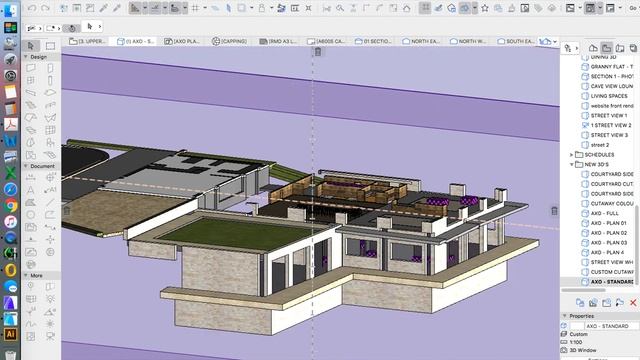Pick up parameters with the eyedropper
The height and width of the screenshot is (360, 640).
(103, 8)
